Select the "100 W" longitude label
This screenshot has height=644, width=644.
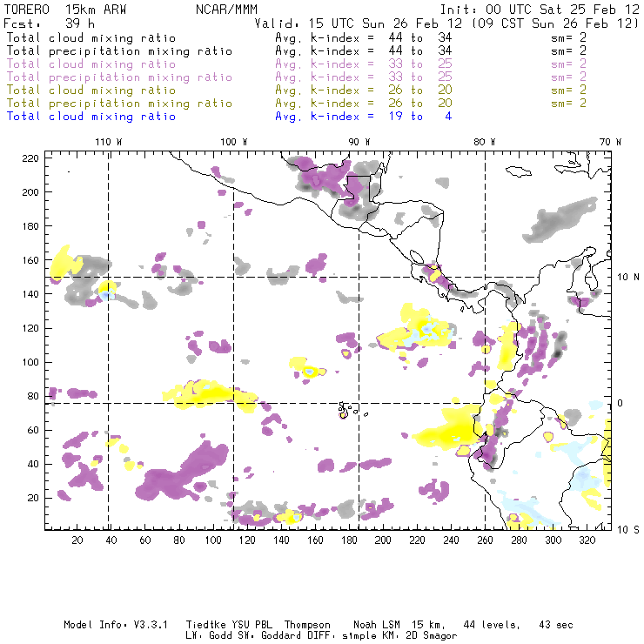[x=234, y=142]
